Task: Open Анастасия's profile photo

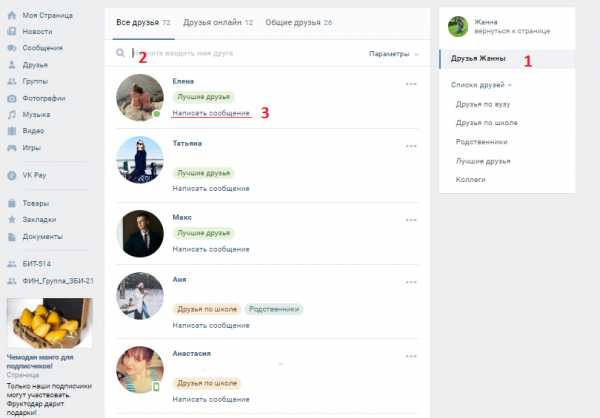Action: pos(140,370)
